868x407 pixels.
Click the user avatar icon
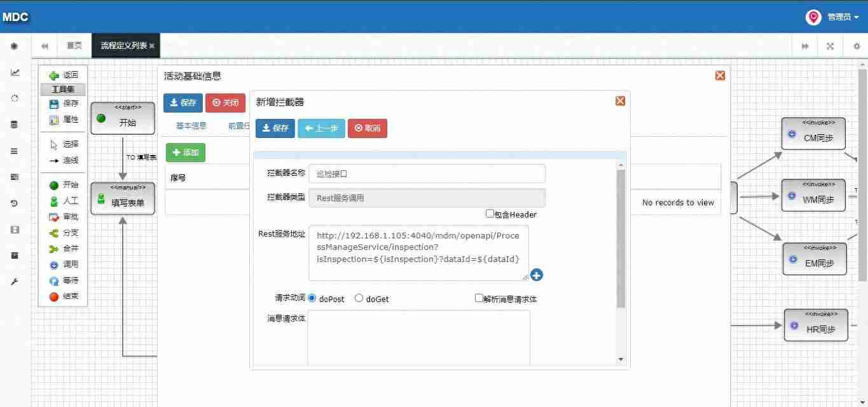coord(813,17)
